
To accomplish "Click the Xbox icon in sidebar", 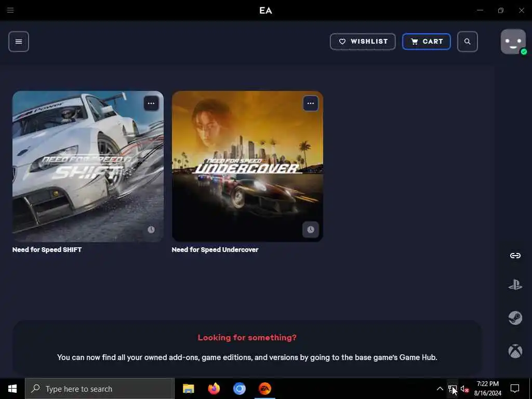I will (x=515, y=351).
